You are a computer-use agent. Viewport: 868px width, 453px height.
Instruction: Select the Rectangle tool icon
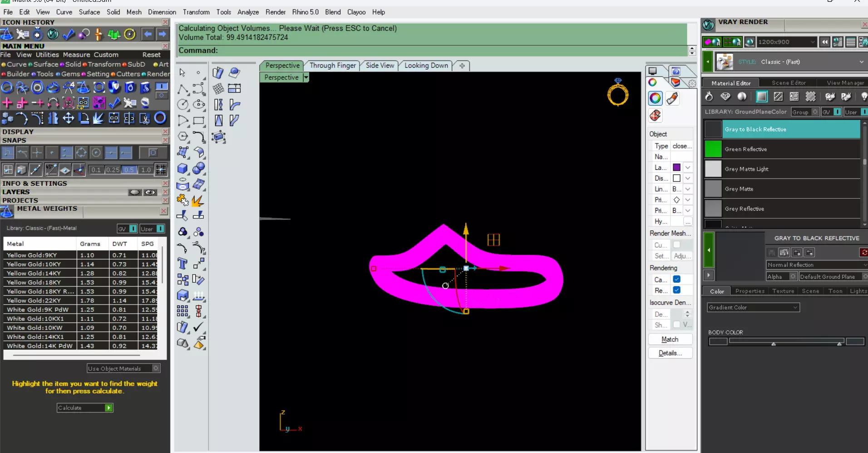[x=199, y=121]
